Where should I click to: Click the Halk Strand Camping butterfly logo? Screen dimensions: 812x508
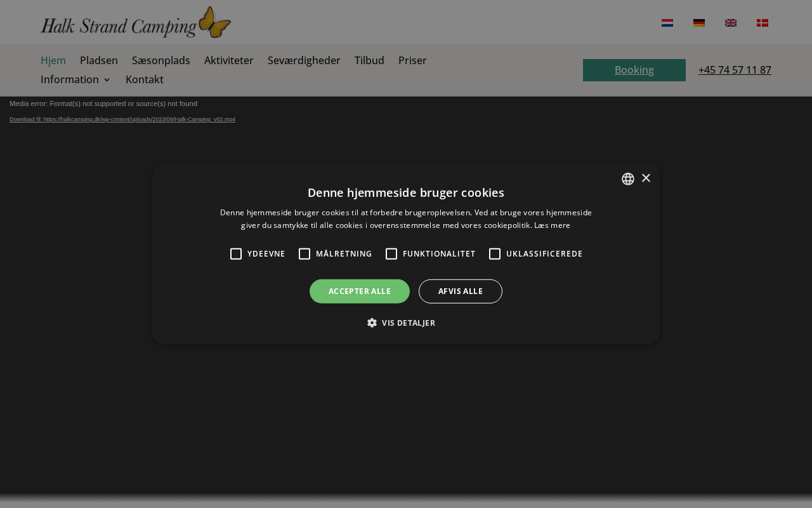click(136, 23)
